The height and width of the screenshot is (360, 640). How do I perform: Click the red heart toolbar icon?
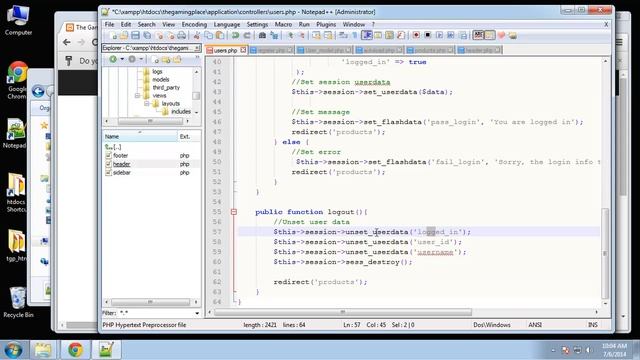click(501, 36)
